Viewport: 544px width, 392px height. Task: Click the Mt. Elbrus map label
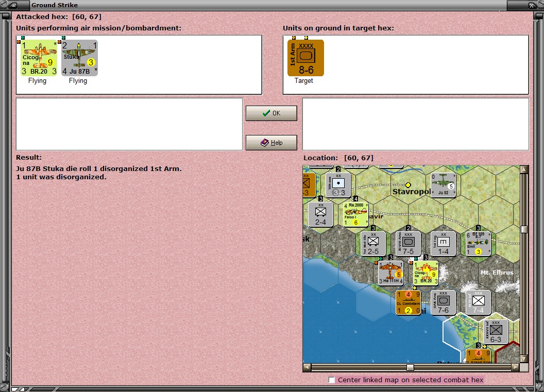point(497,272)
